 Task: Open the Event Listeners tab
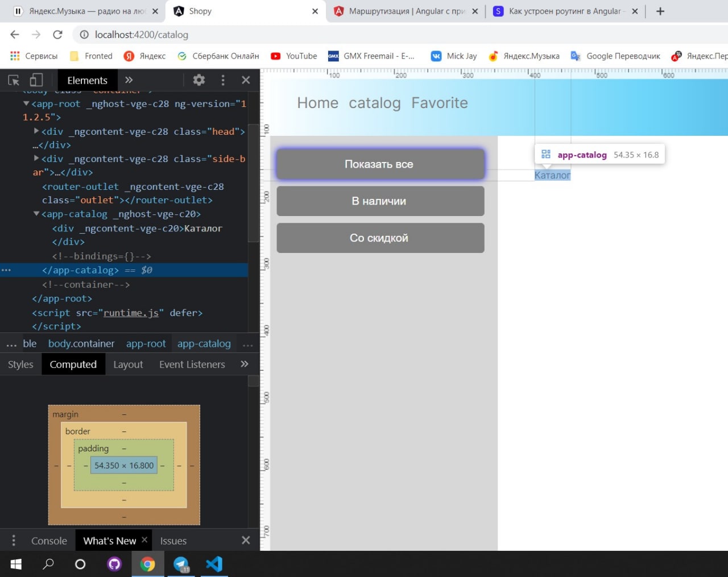click(x=192, y=364)
